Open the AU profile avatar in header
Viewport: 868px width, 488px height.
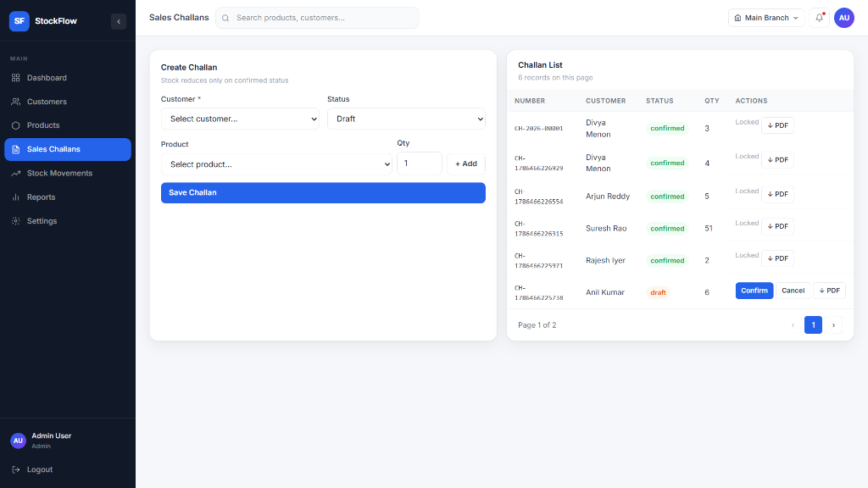point(844,18)
